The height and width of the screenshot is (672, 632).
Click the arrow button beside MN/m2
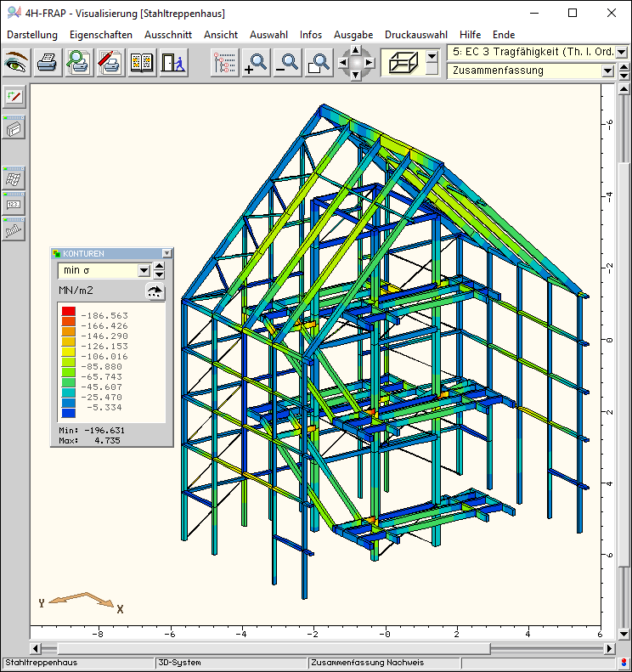click(x=155, y=291)
